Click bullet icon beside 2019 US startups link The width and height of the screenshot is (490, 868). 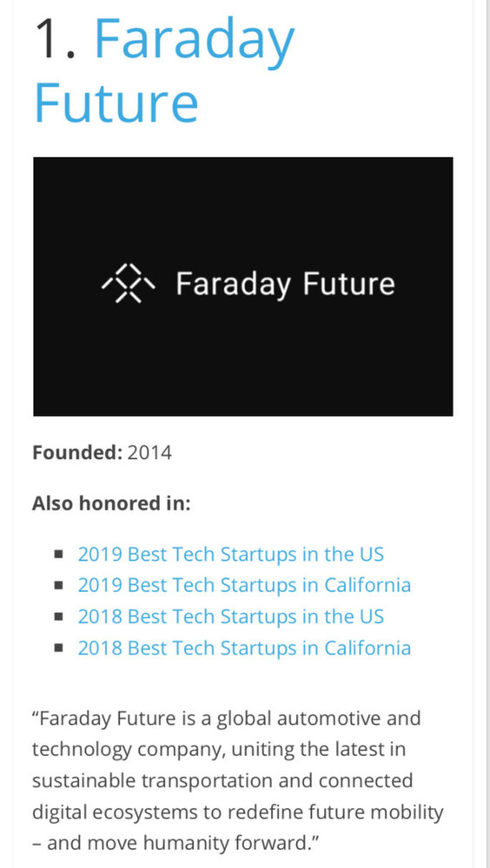click(59, 554)
